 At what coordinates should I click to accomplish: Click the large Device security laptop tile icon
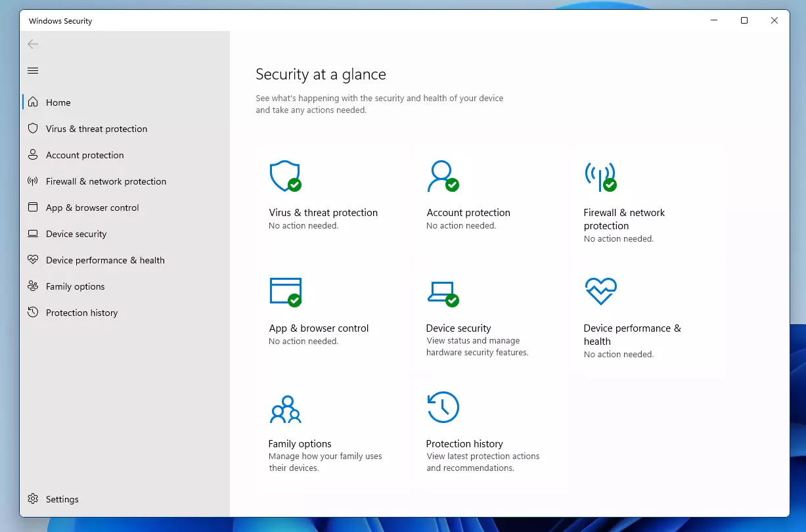443,294
